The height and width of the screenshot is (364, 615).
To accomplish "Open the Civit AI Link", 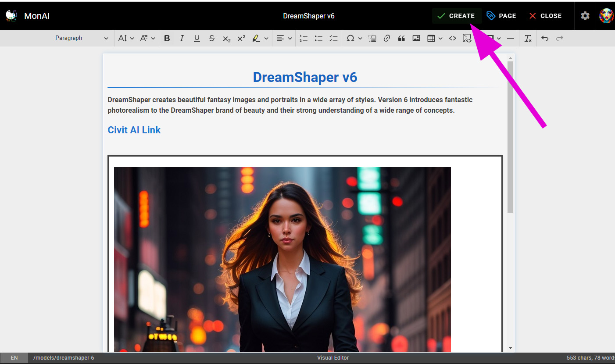I will (x=134, y=130).
